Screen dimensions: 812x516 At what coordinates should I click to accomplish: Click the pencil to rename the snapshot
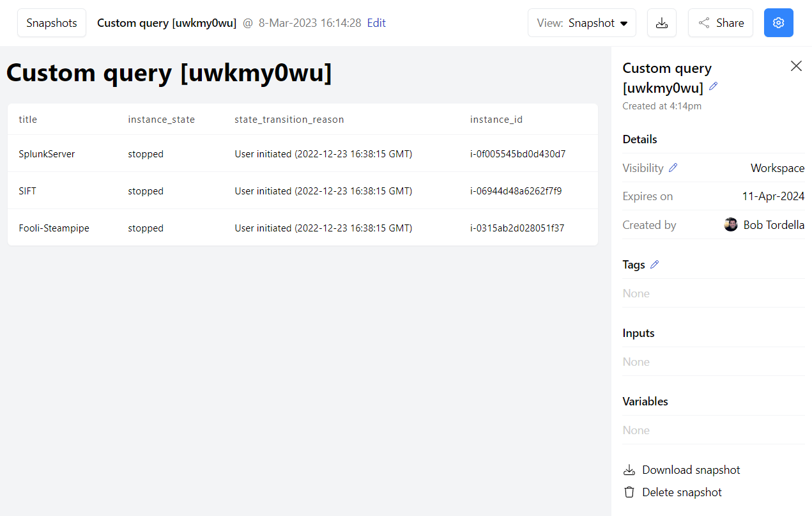click(713, 86)
